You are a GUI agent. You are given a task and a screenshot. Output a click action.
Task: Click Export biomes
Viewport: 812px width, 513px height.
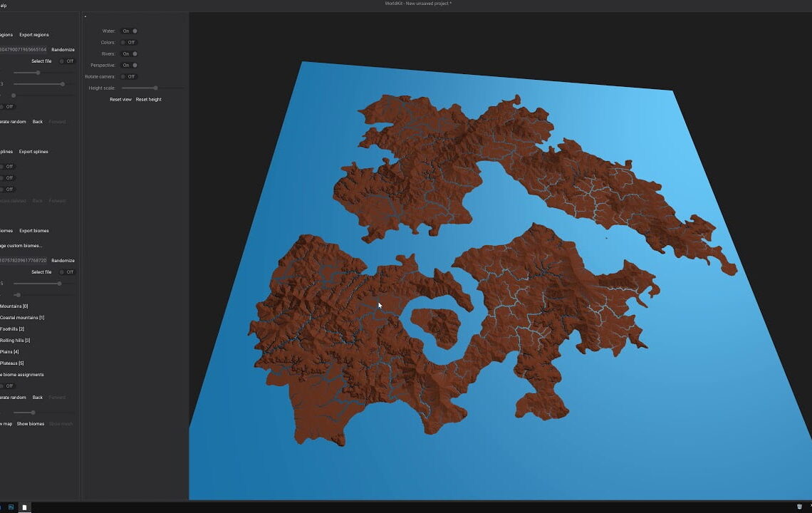pos(34,230)
